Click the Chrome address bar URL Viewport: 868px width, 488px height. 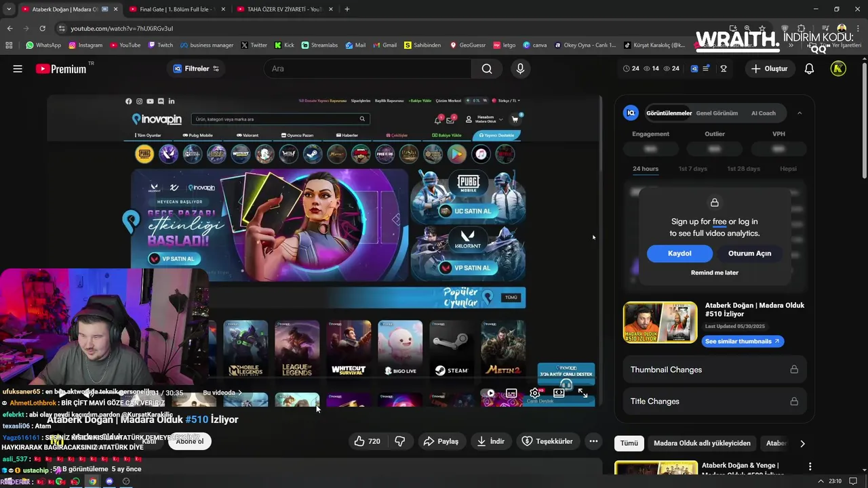pyautogui.click(x=122, y=28)
